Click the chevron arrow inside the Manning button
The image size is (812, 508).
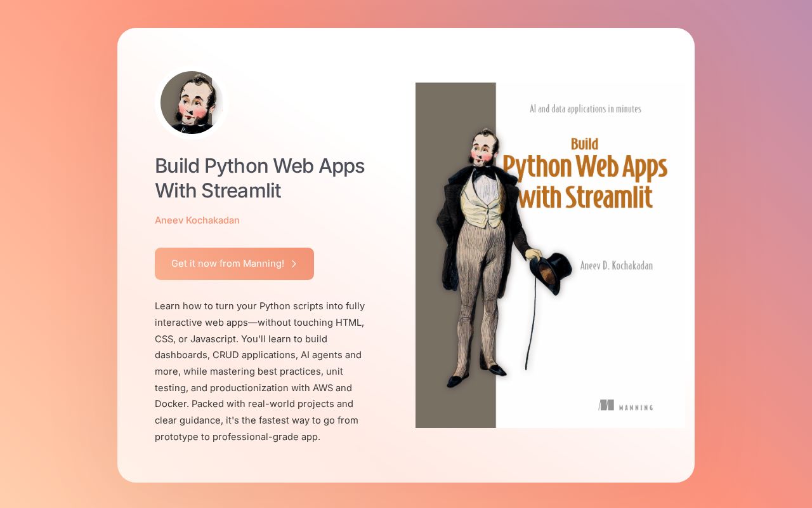point(294,264)
